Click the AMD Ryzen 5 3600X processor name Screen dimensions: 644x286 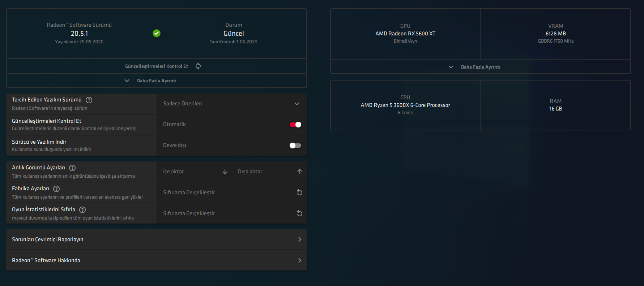405,105
